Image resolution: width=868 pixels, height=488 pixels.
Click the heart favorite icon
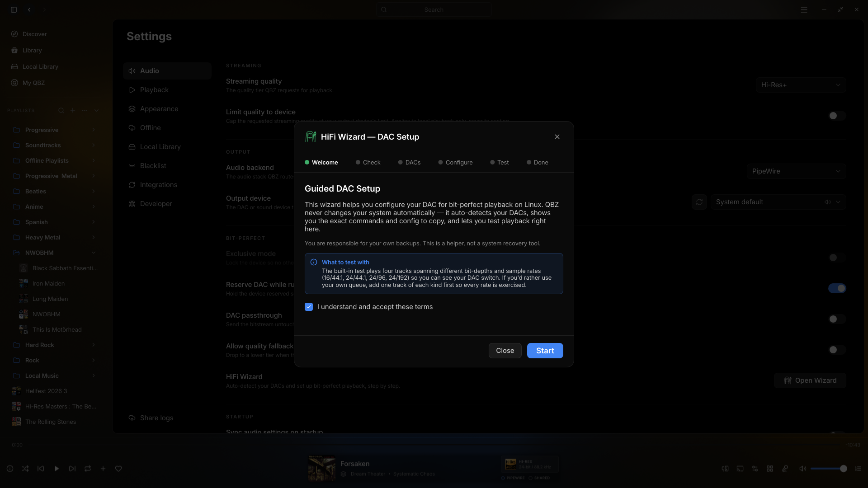point(118,469)
